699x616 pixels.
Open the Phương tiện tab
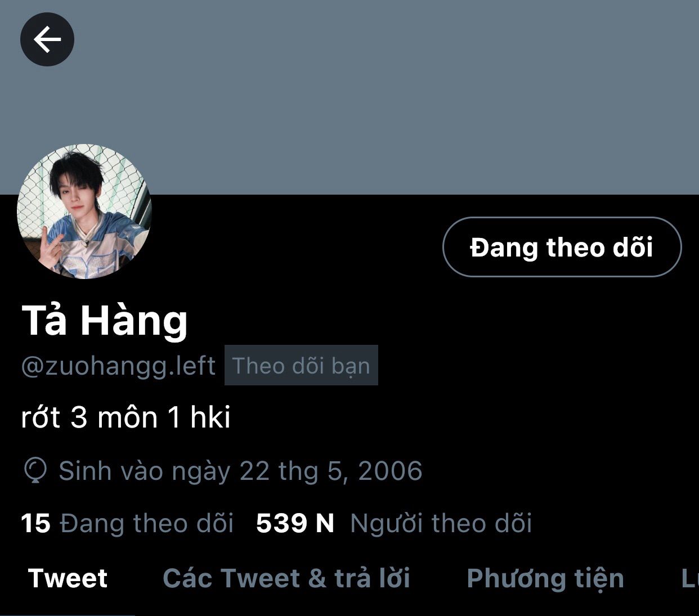click(545, 578)
